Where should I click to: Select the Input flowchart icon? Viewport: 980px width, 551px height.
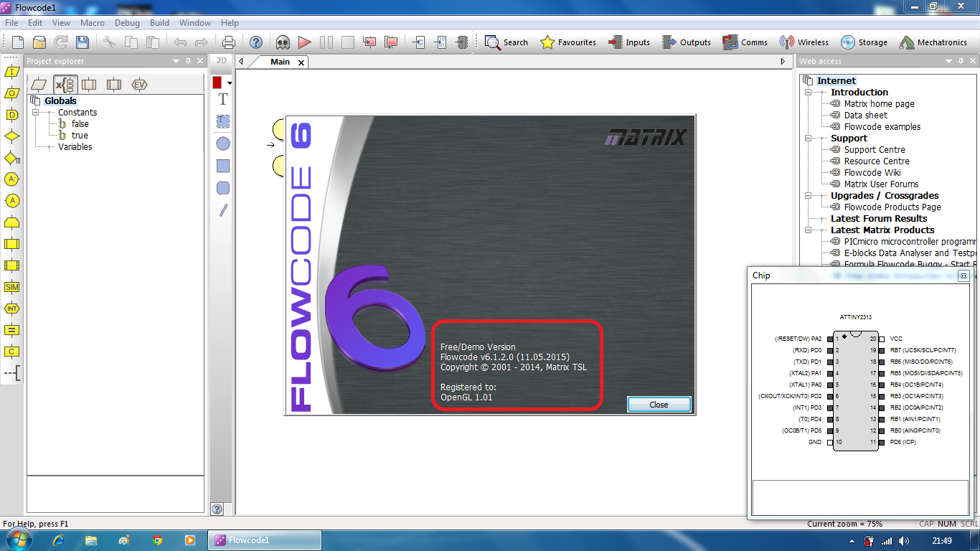tap(11, 72)
